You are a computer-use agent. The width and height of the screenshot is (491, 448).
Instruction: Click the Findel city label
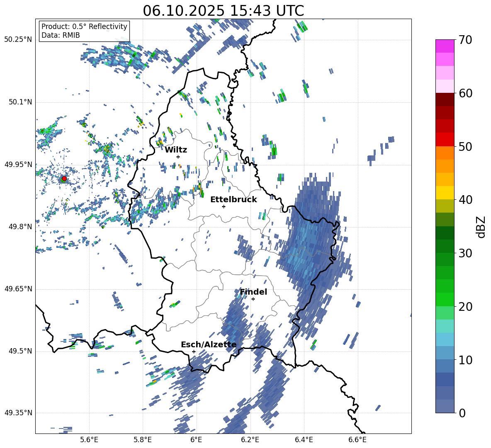click(x=253, y=292)
